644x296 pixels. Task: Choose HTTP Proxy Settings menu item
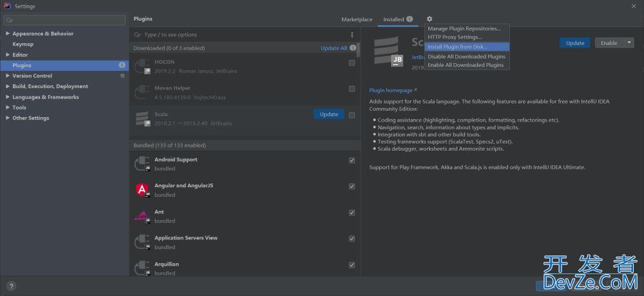pos(467,37)
